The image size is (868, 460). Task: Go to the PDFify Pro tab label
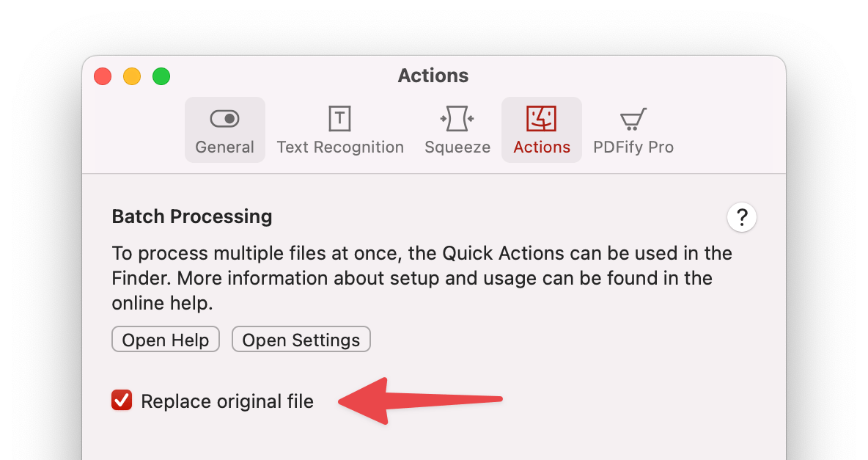click(x=633, y=147)
